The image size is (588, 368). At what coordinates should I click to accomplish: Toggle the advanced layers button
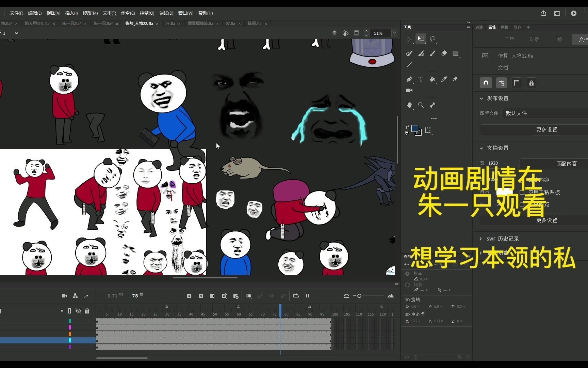click(x=501, y=83)
